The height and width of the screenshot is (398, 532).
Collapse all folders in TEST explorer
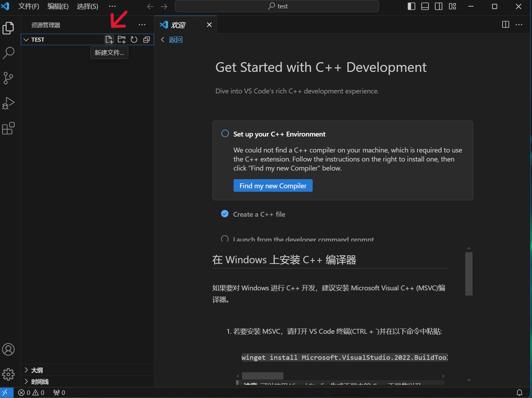coord(147,40)
